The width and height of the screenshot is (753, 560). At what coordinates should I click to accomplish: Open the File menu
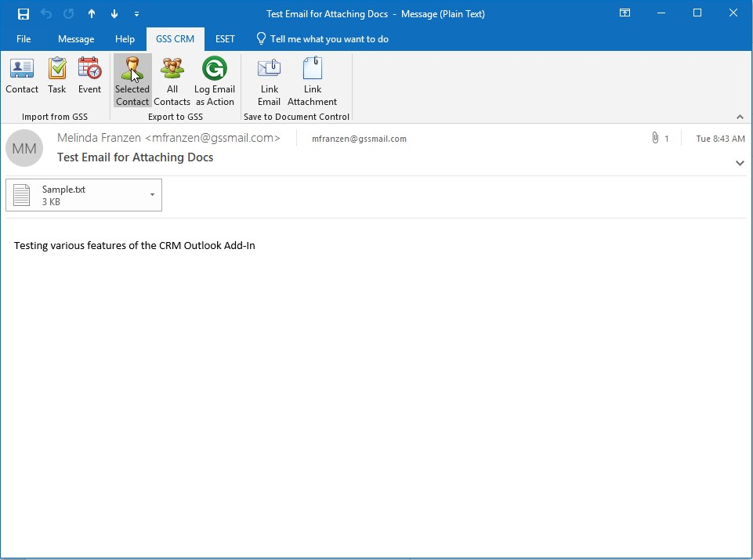click(23, 39)
